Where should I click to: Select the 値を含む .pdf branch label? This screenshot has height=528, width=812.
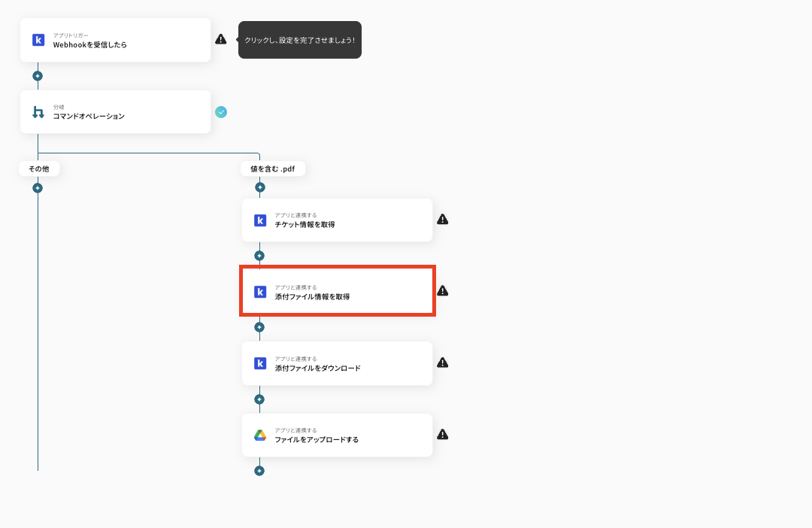coord(273,169)
